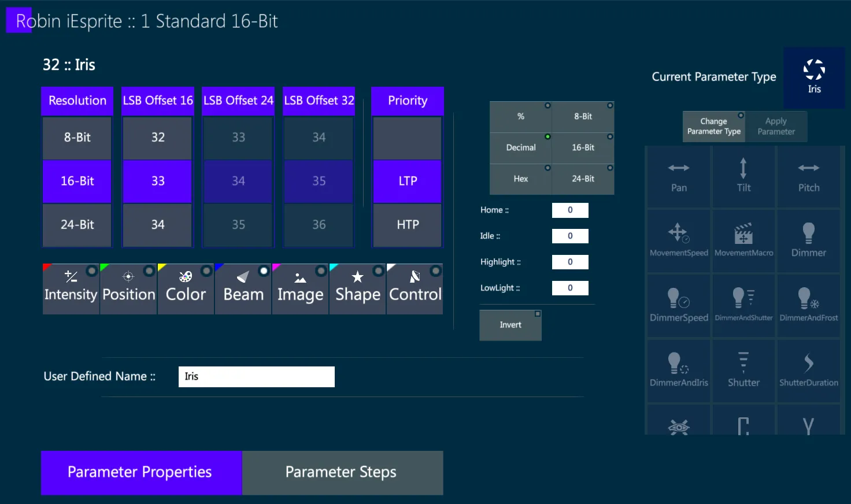Toggle the Position category button

128,289
